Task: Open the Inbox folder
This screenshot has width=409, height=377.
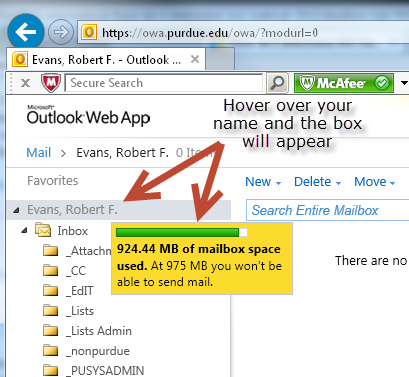Action: coord(72,231)
